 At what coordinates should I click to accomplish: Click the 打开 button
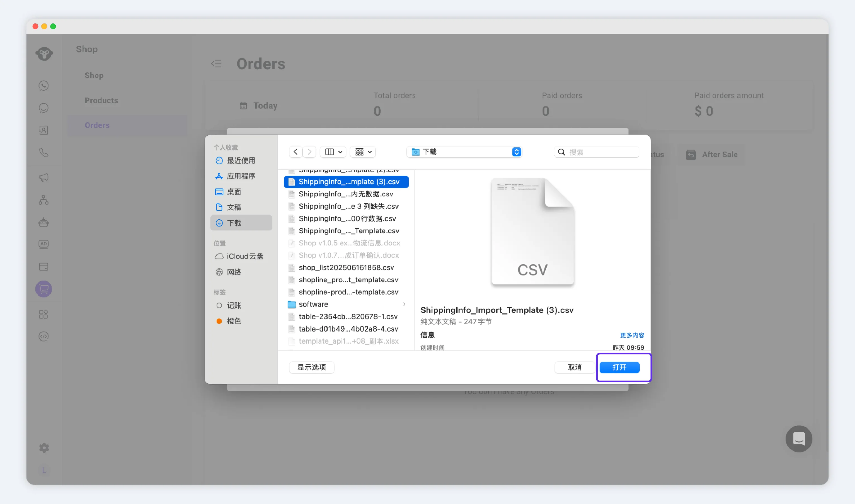point(619,367)
